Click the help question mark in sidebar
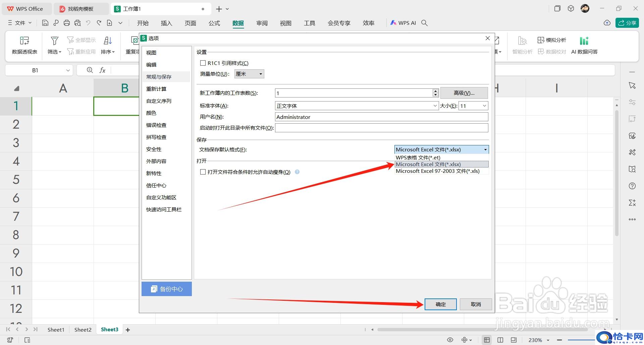 click(x=632, y=186)
